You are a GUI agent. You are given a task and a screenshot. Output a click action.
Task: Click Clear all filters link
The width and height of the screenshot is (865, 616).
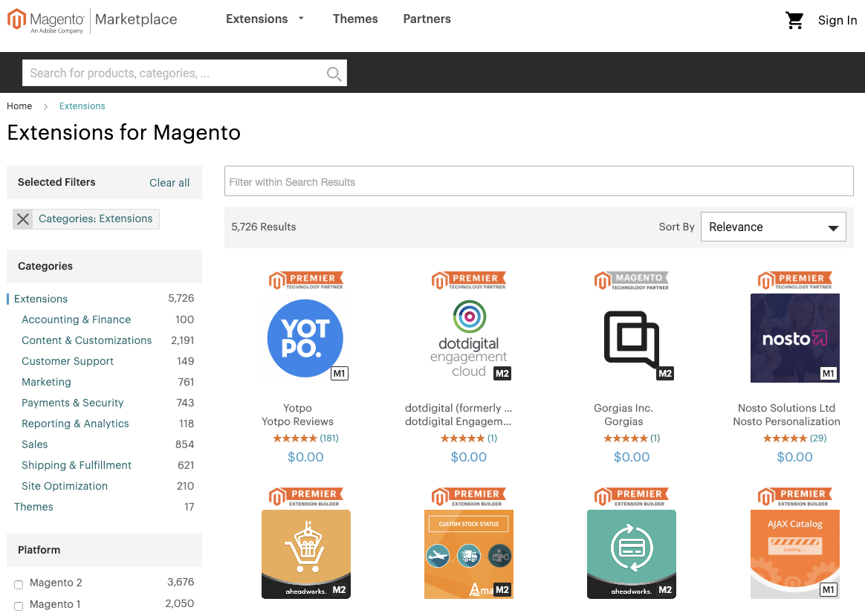click(169, 183)
